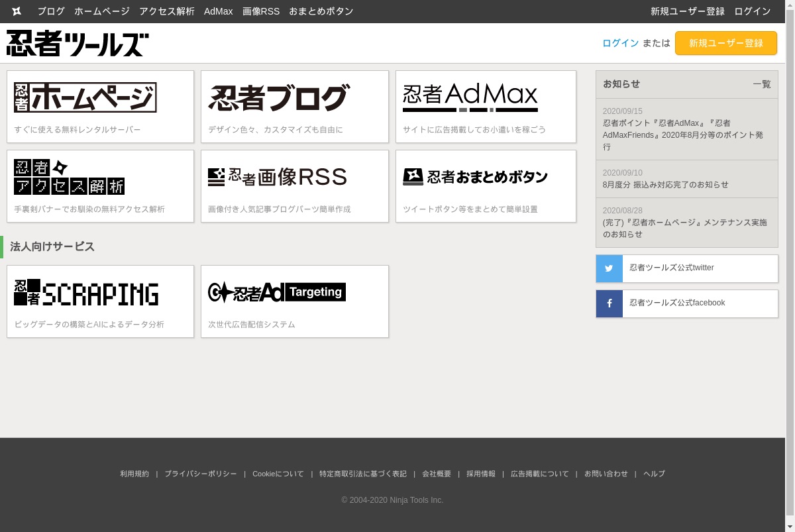Open the 2020/09/15 忍者ポイント news item
Image resolution: width=795 pixels, height=532 pixels.
tap(687, 129)
